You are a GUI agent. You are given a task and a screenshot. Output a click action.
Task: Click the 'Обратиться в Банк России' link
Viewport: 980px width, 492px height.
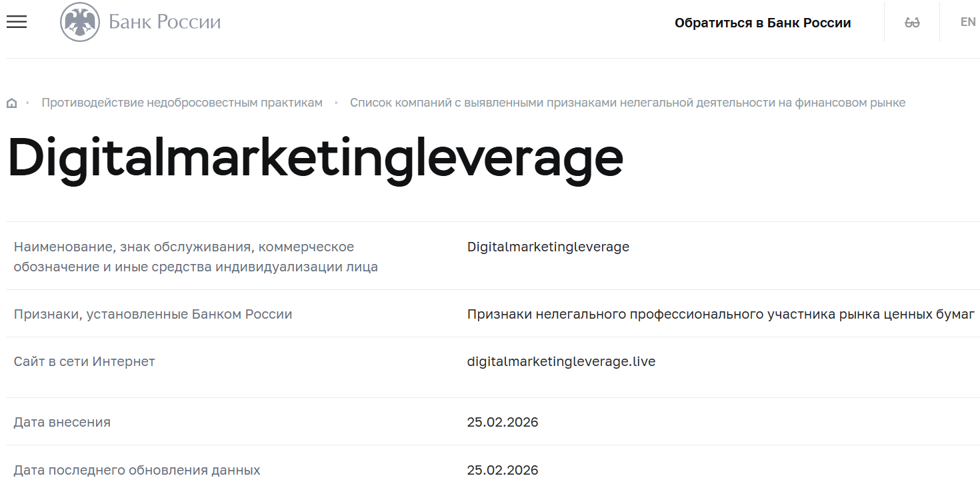[x=763, y=21]
